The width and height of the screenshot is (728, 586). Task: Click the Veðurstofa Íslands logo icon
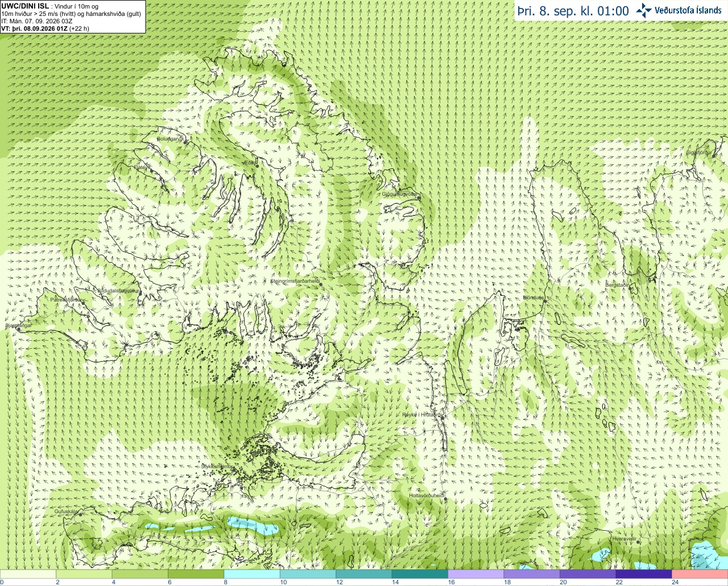click(x=644, y=10)
